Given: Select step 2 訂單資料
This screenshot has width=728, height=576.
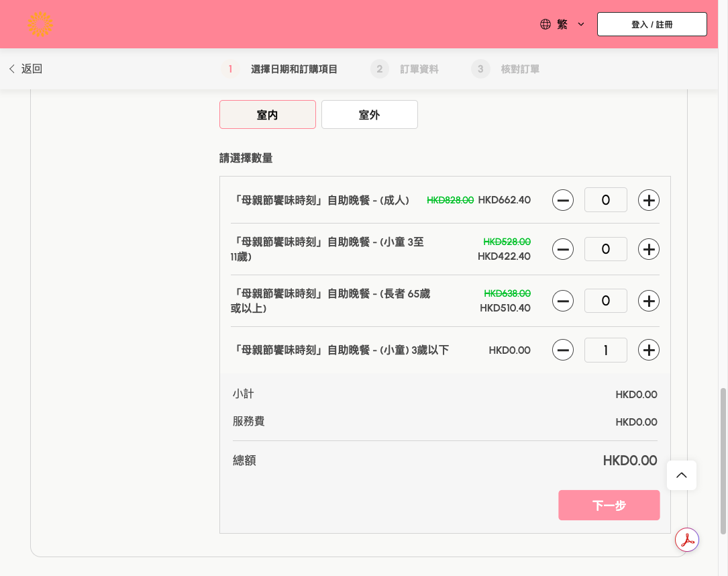Looking at the screenshot, I should [405, 69].
